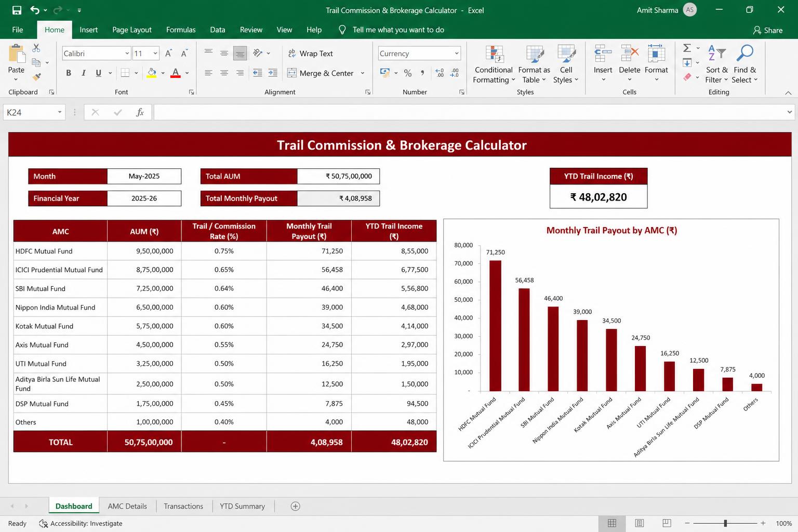Copy the selection in Clipboard group
This screenshot has width=798, height=532.
tap(36, 62)
